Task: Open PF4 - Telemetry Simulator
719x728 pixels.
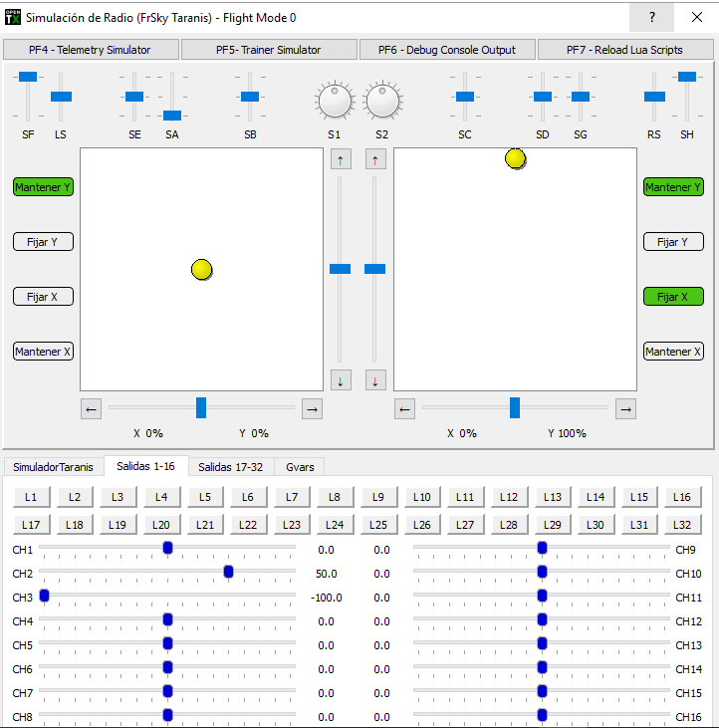Action: (91, 50)
